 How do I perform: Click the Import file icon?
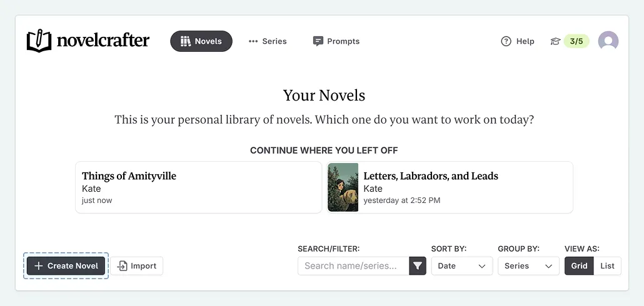[123, 266]
